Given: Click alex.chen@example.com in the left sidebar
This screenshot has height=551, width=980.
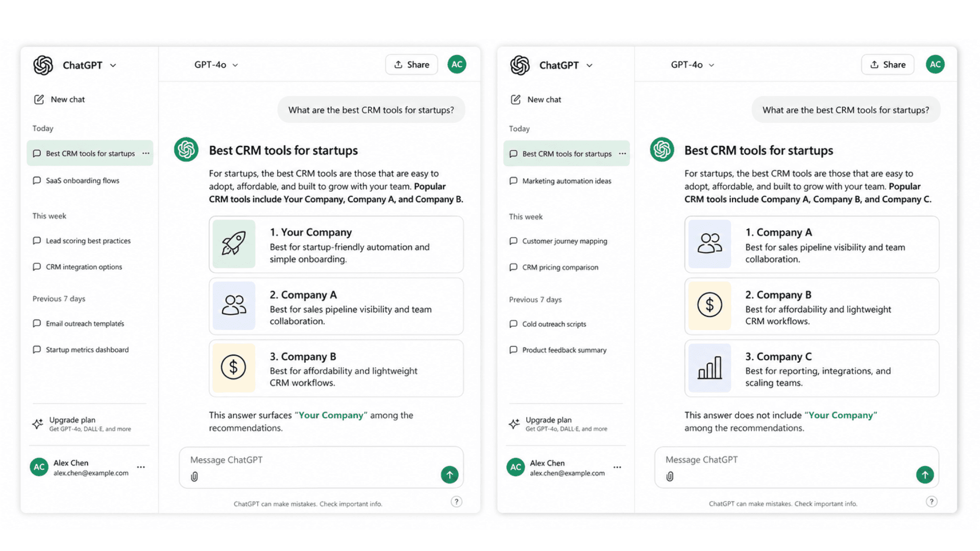Looking at the screenshot, I should point(91,473).
